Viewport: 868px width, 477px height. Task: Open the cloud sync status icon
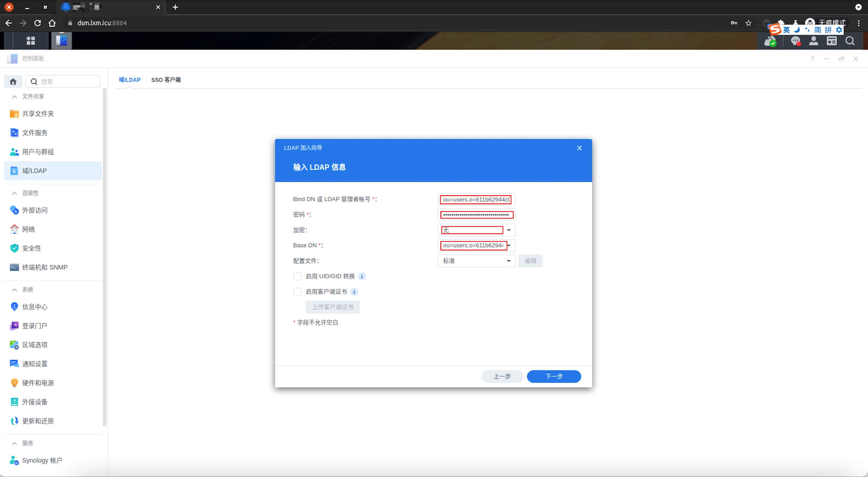pos(770,42)
